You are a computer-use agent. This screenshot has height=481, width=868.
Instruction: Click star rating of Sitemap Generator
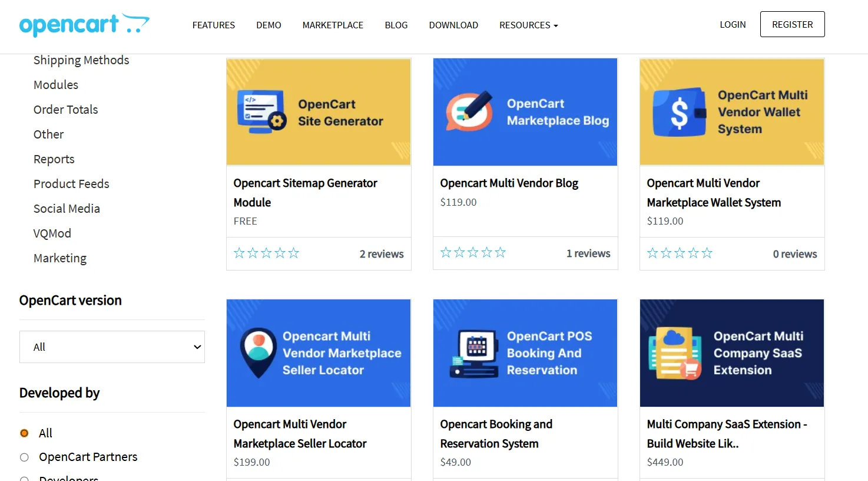pos(266,253)
